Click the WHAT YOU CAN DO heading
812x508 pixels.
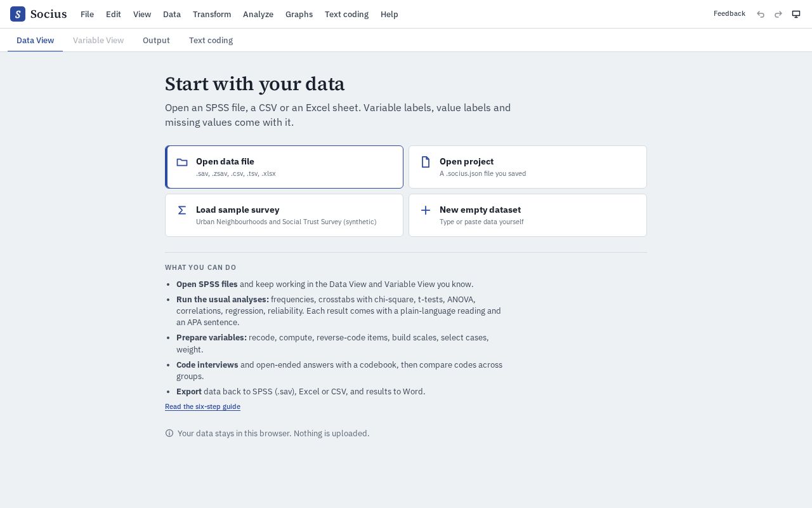(200, 267)
